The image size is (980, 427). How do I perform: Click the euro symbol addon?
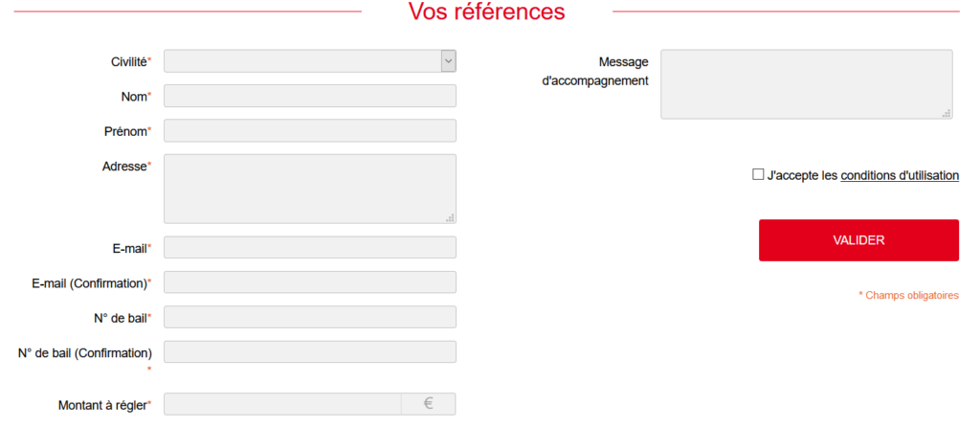pyautogui.click(x=428, y=404)
